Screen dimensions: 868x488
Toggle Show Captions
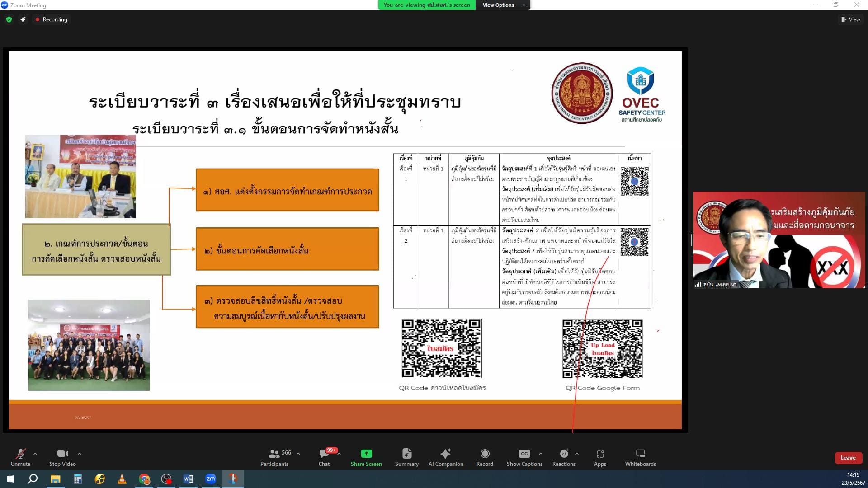pos(524,457)
